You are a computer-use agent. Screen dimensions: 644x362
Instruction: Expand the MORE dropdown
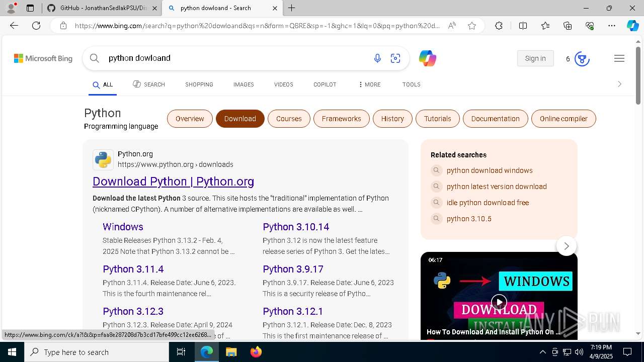point(370,84)
